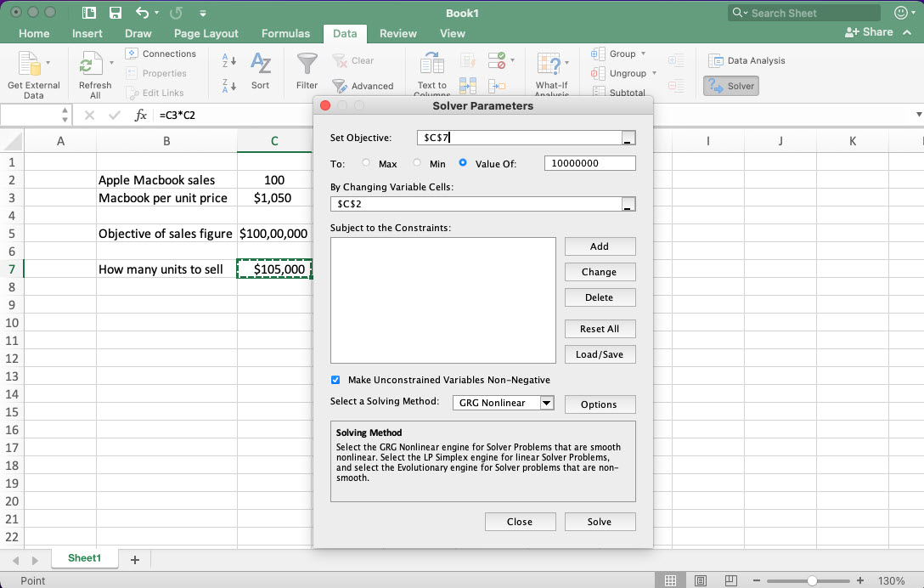Screen dimensions: 924x588
Task: Uncheck Make Unconstrained Variables Non-Negative
Action: [335, 381]
